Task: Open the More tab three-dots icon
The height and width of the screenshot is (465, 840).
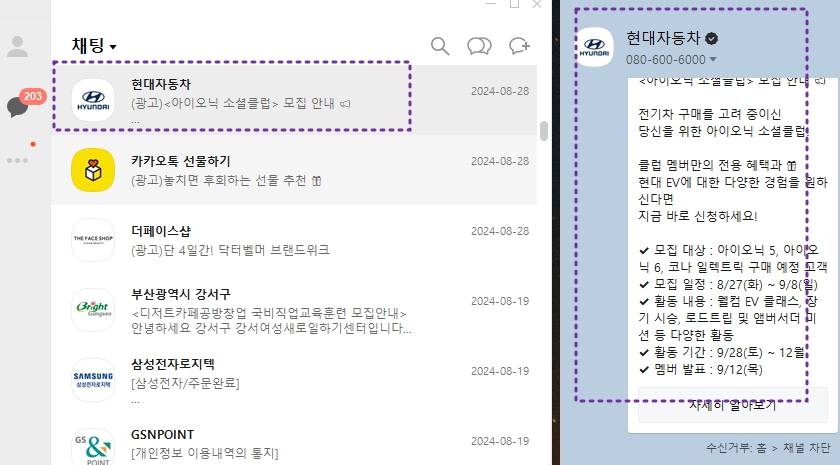Action: 18,160
